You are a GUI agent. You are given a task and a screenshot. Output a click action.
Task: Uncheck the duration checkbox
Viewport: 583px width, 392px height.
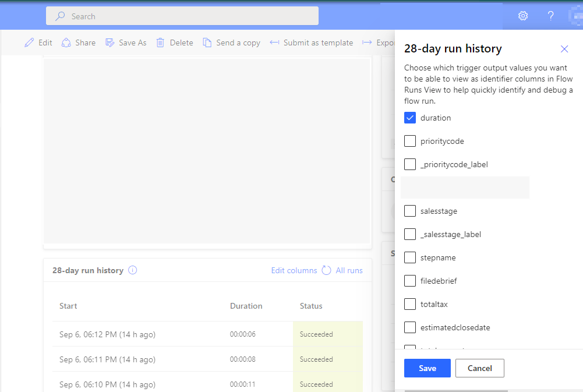410,118
